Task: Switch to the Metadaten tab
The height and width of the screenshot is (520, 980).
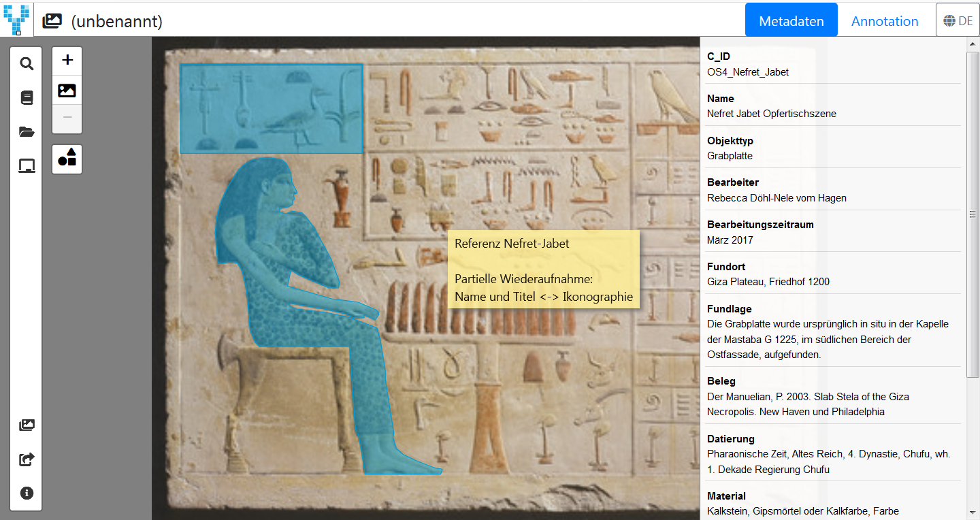Action: [x=791, y=20]
